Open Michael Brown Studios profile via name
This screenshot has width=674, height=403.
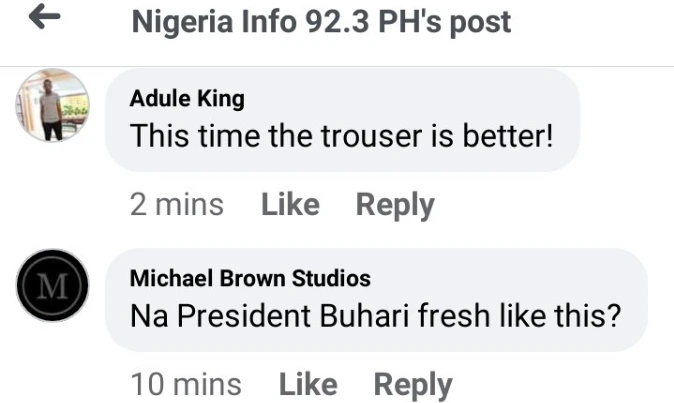(250, 278)
